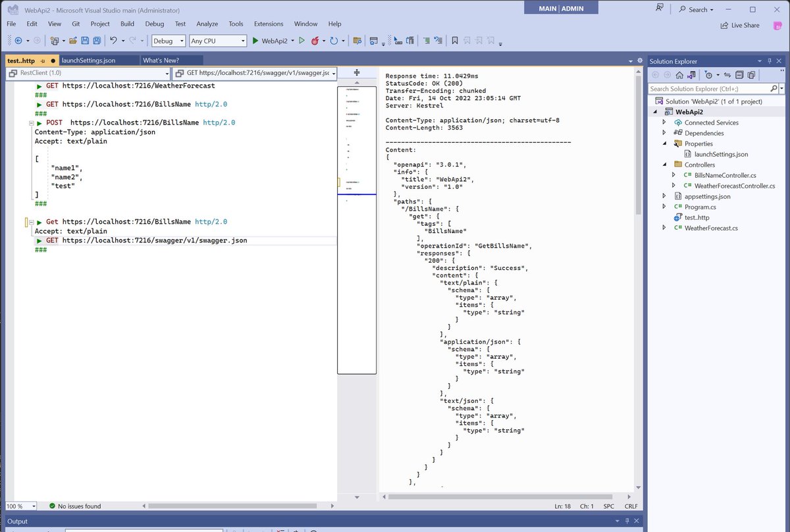This screenshot has width=790, height=532.
Task: Click the Save icon in the toolbar
Action: [85, 41]
